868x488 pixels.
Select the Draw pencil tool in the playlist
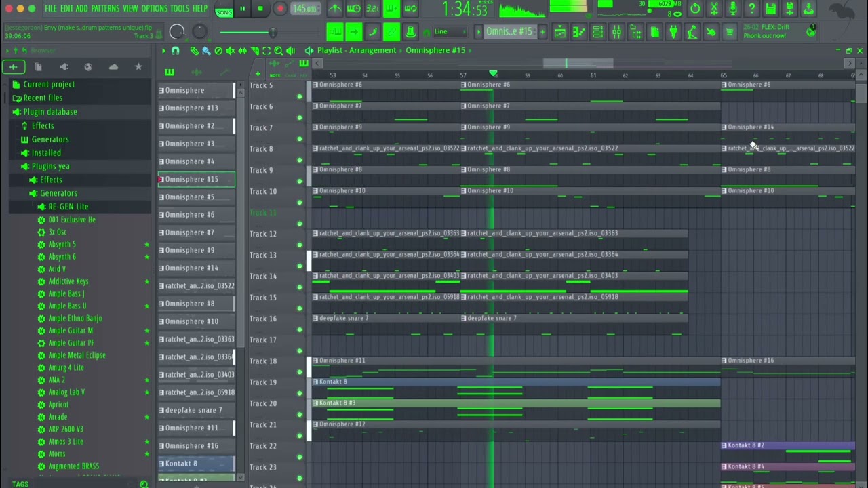click(195, 51)
